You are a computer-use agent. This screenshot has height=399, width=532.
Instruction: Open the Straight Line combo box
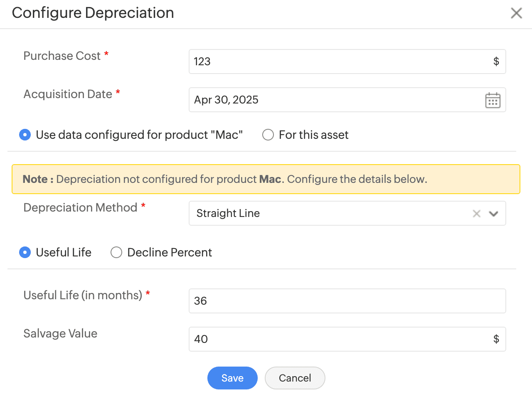[x=324, y=214]
